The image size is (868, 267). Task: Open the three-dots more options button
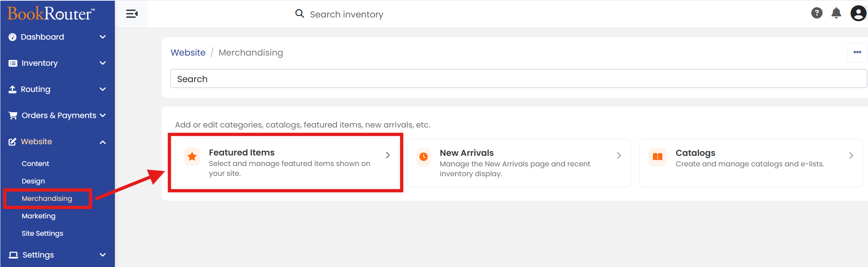pos(857,52)
